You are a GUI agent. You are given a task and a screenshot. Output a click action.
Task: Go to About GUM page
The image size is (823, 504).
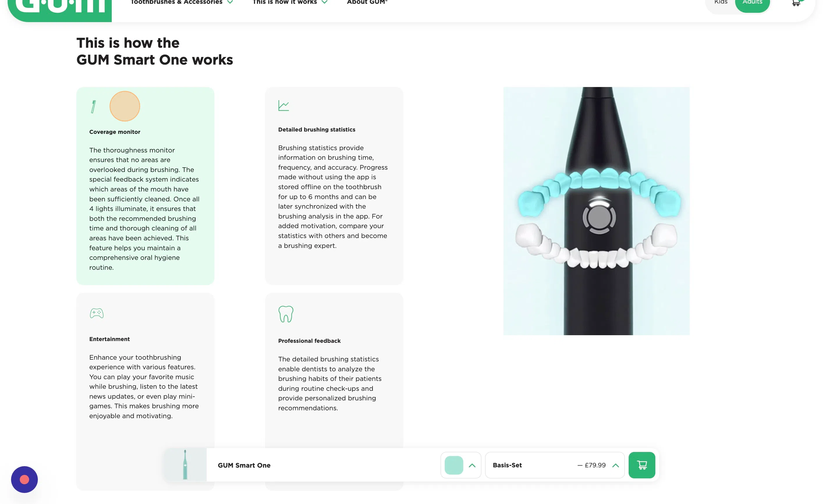(x=367, y=3)
